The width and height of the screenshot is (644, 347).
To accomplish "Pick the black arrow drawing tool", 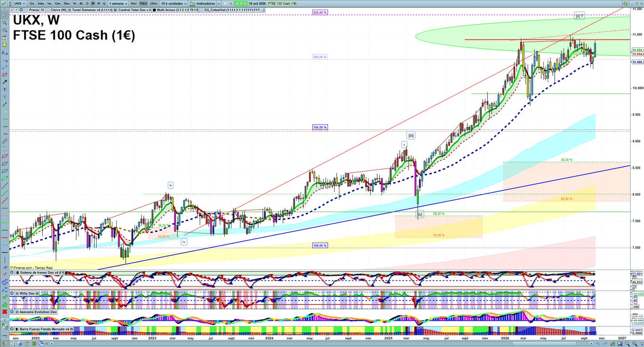I will [x=4, y=82].
